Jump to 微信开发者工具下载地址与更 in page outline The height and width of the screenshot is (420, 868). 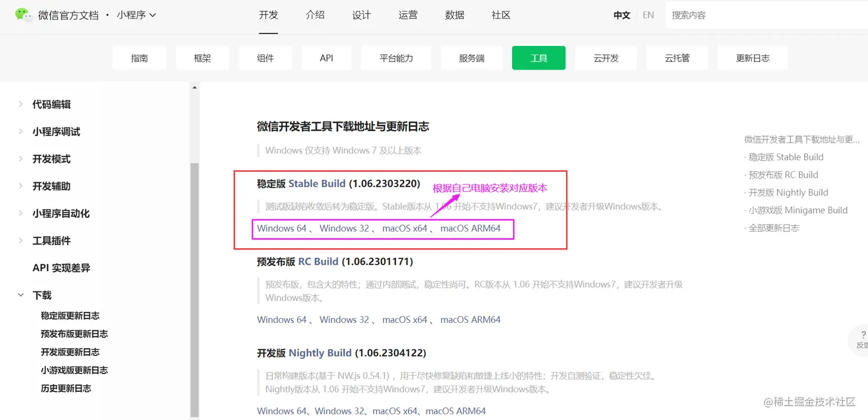(802, 139)
